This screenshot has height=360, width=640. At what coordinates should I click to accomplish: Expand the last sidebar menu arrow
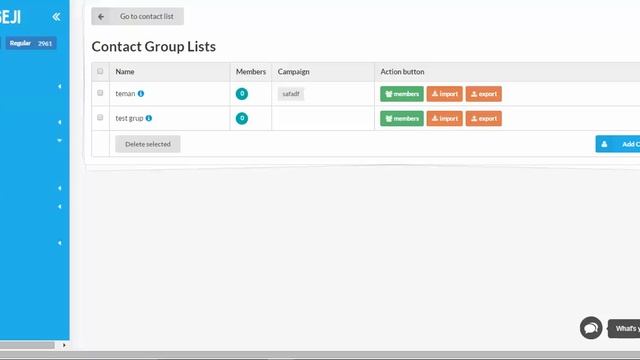click(x=60, y=243)
